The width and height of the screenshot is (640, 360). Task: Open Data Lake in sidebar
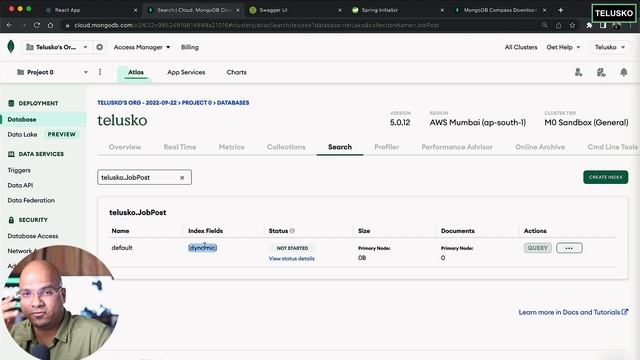pos(22,135)
